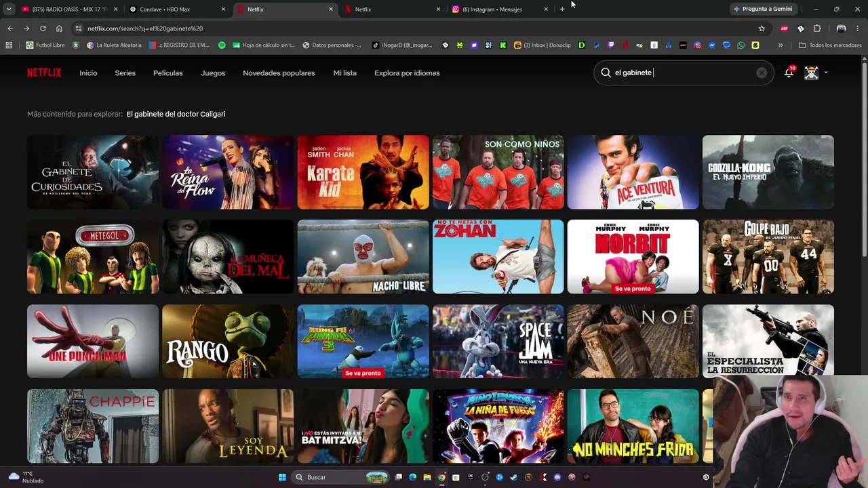Switch to the RADIO OASIS browser tab
868x488 pixels.
(x=70, y=9)
